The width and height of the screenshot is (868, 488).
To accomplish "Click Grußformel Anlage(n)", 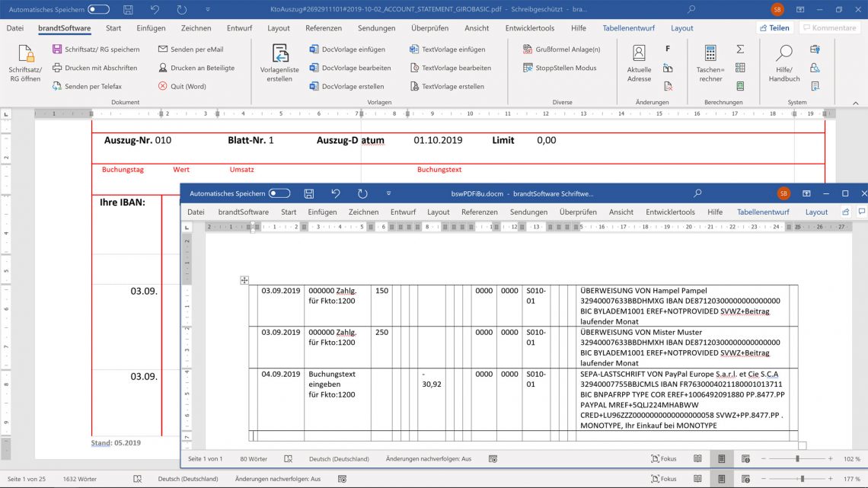I will [x=561, y=49].
